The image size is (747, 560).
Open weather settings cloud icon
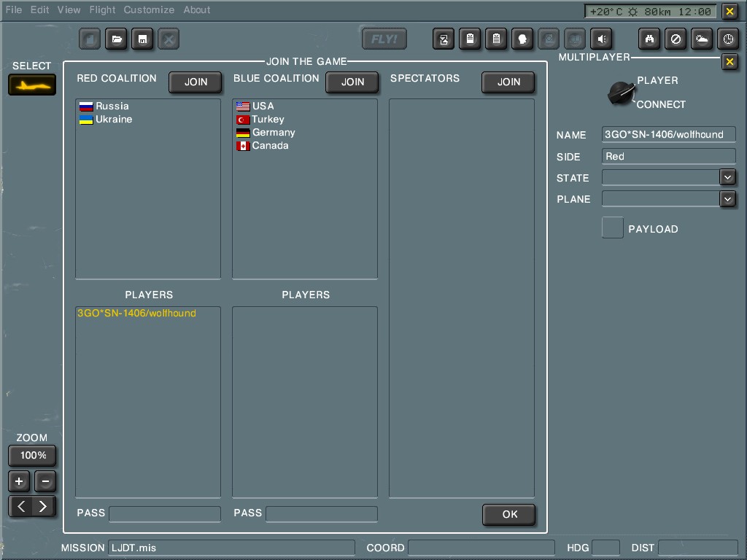(x=702, y=39)
